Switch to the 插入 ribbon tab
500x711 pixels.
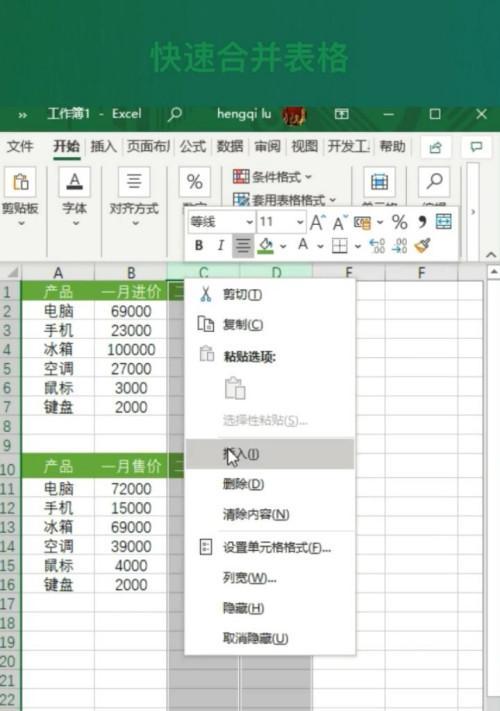click(x=103, y=146)
